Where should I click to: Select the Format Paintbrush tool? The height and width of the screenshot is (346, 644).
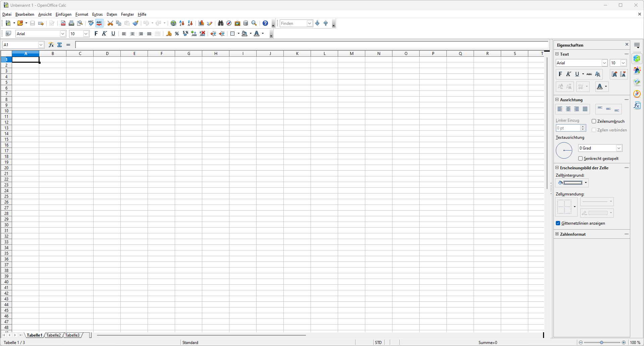pos(136,23)
